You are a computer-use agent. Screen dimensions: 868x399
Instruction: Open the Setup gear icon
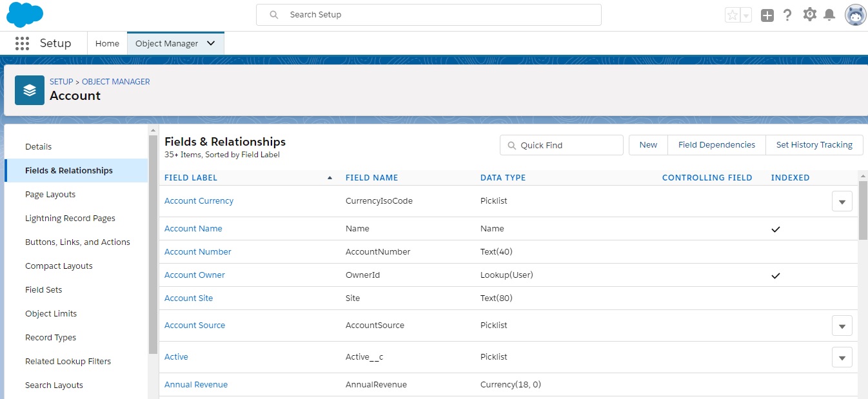(x=809, y=15)
